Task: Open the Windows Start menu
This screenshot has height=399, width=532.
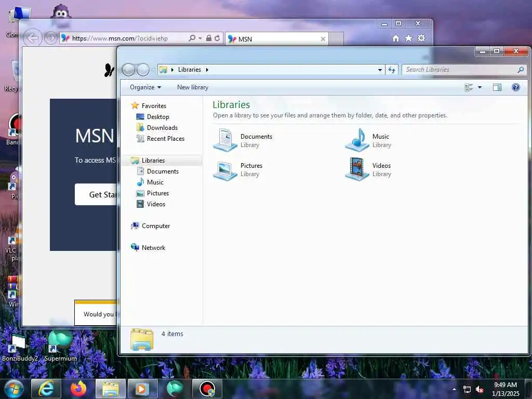Action: click(x=14, y=389)
